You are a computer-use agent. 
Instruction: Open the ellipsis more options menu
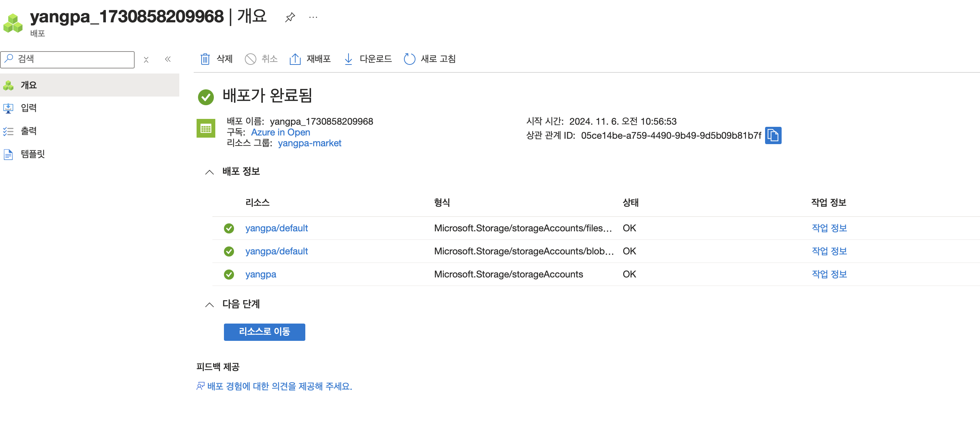click(313, 17)
